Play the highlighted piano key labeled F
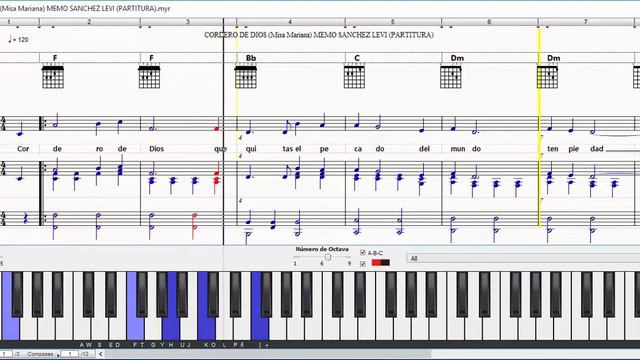 [135, 329]
